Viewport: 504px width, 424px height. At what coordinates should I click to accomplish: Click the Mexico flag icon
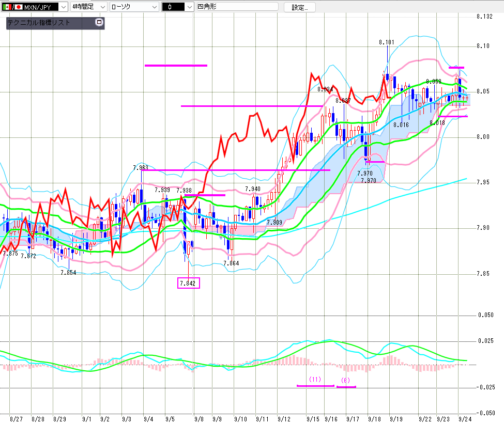click(x=7, y=7)
